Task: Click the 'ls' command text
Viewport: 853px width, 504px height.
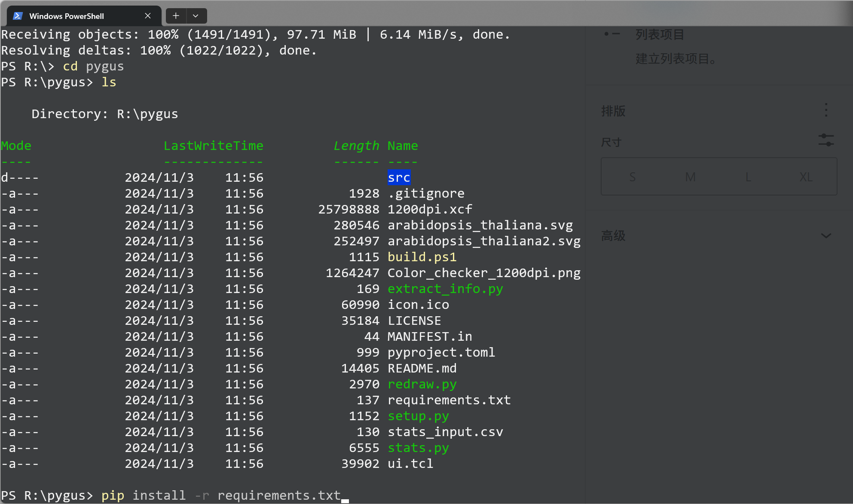Action: [109, 82]
